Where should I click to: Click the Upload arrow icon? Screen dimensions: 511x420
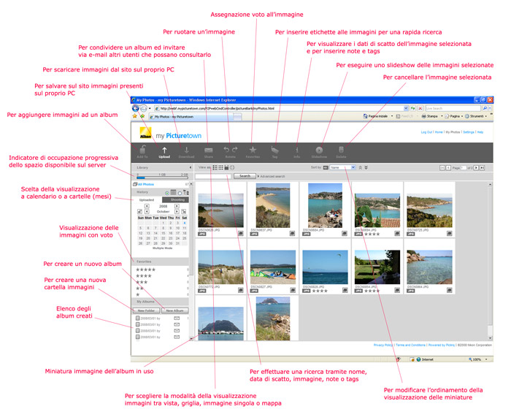(164, 151)
